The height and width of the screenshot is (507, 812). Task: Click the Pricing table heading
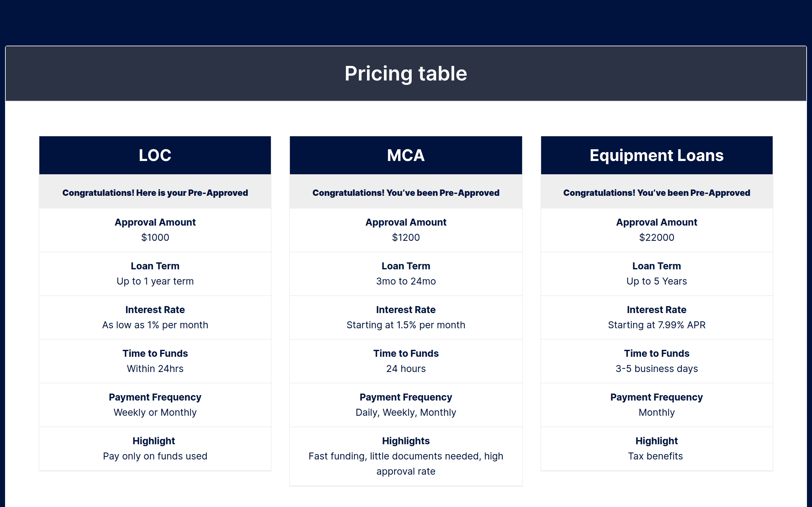(x=406, y=74)
